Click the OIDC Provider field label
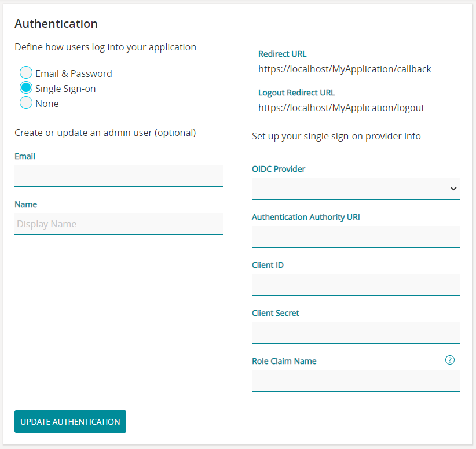 [x=279, y=169]
